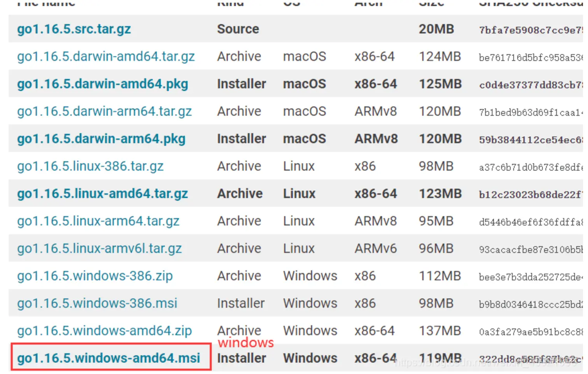Select the go1.16.5.windows-386.msi installer
The width and height of the screenshot is (588, 374).
pos(97,303)
